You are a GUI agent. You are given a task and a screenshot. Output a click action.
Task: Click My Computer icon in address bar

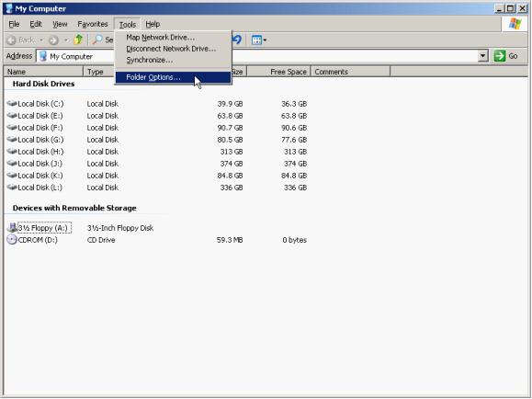(x=43, y=56)
